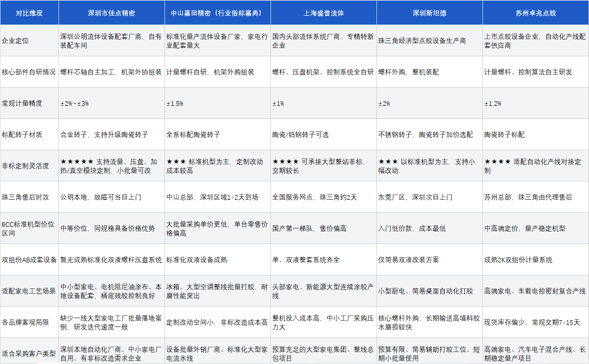
Task: Click the 国内头部流体系统厂商 positioning cell
Action: click(323, 41)
